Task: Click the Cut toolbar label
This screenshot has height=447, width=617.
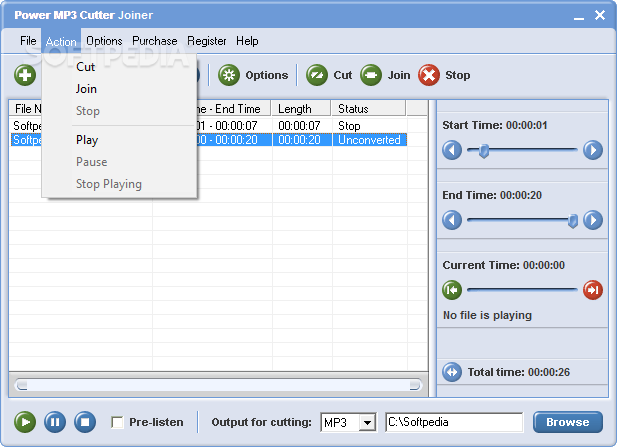Action: click(343, 75)
